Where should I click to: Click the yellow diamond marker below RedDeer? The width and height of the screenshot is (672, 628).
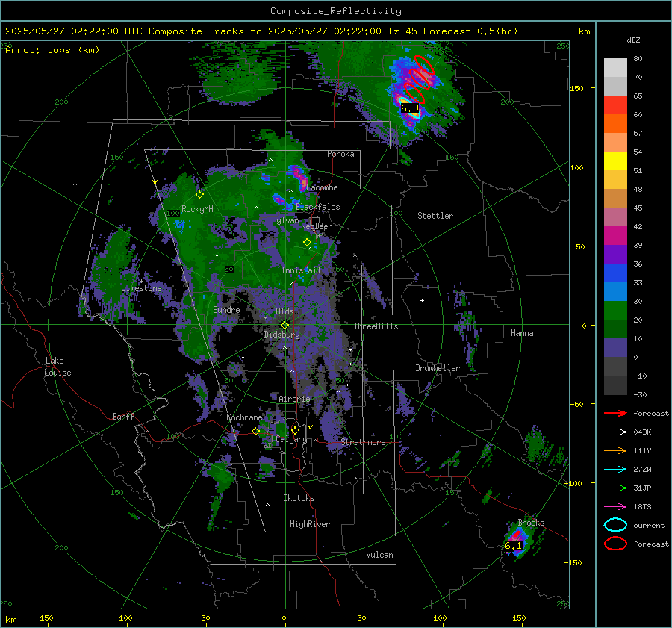pyautogui.click(x=308, y=243)
